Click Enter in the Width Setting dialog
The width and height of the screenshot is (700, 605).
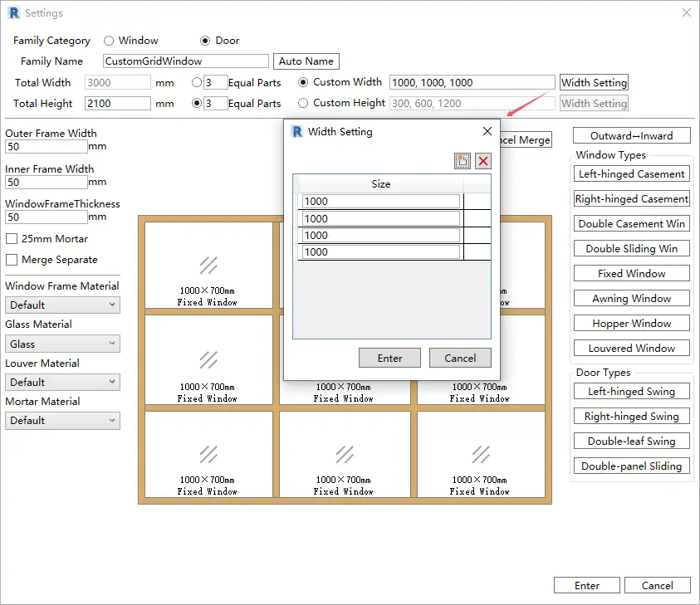(x=389, y=358)
